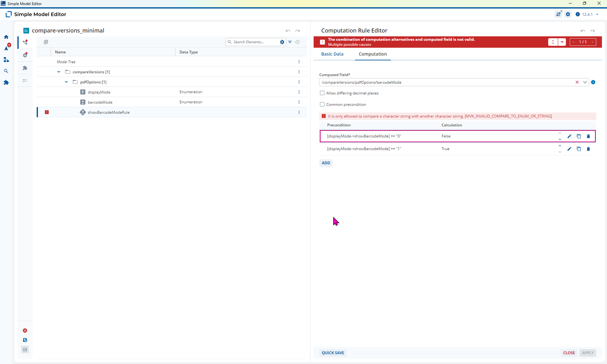Screen dimensions: 607x364
Task: Open the showBarcodeModeRule row menu
Action: [299, 112]
